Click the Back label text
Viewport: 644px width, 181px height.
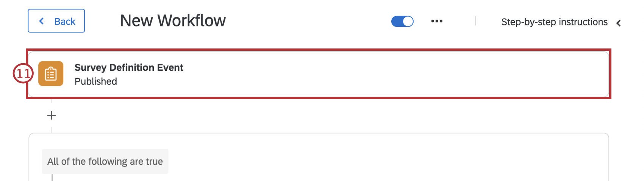point(65,22)
